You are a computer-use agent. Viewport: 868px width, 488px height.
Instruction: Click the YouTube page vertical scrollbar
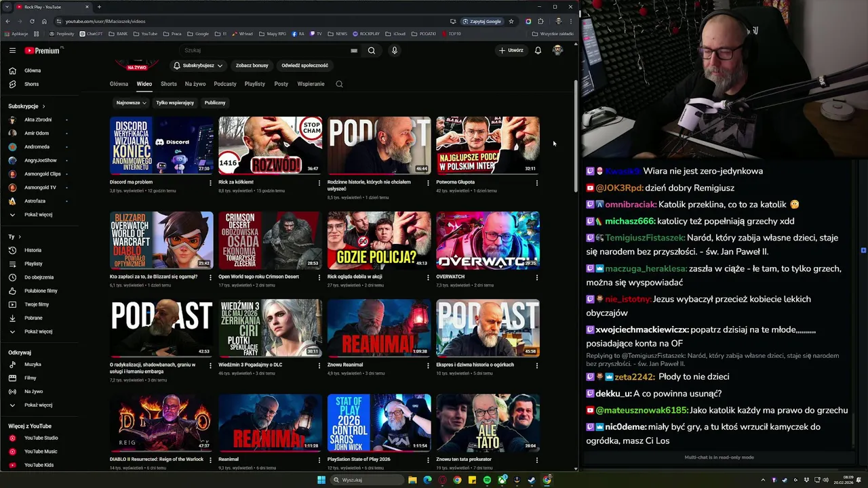tap(576, 136)
